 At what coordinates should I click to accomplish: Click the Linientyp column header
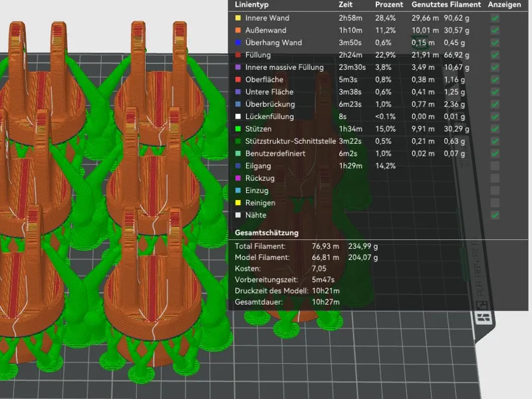point(252,5)
